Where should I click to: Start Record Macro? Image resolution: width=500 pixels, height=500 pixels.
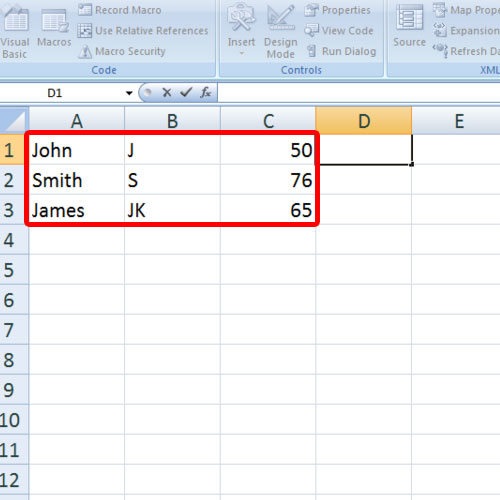click(120, 10)
